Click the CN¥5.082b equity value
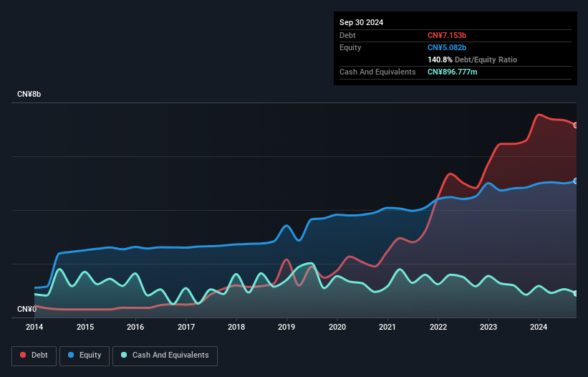This screenshot has width=588, height=377. pos(447,47)
